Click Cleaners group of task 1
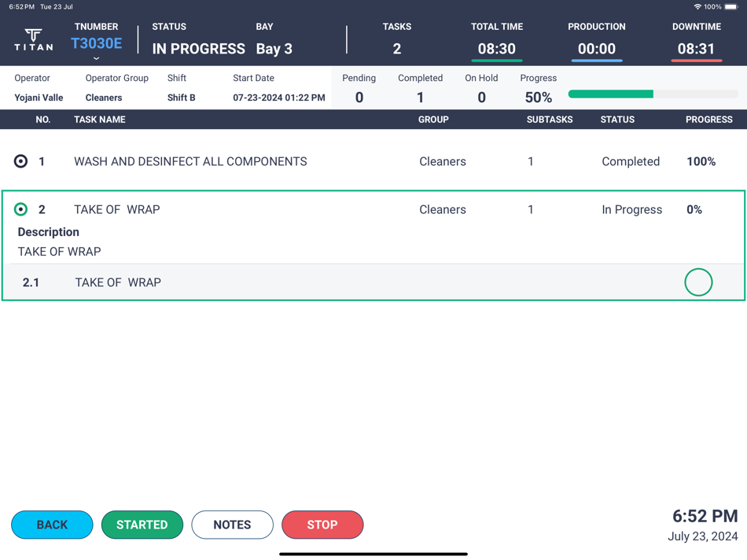This screenshot has height=560, width=747. tap(443, 161)
